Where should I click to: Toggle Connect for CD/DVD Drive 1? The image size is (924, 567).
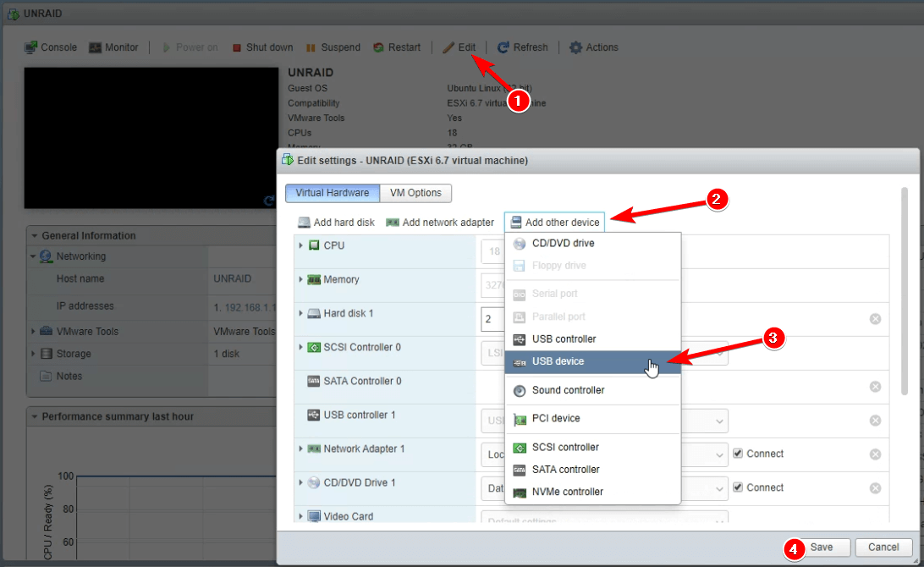click(738, 487)
